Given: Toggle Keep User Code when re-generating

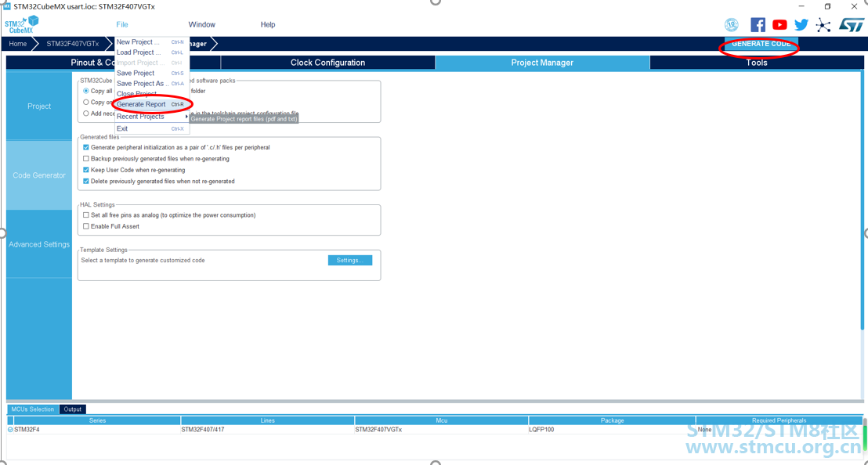Looking at the screenshot, I should point(86,171).
